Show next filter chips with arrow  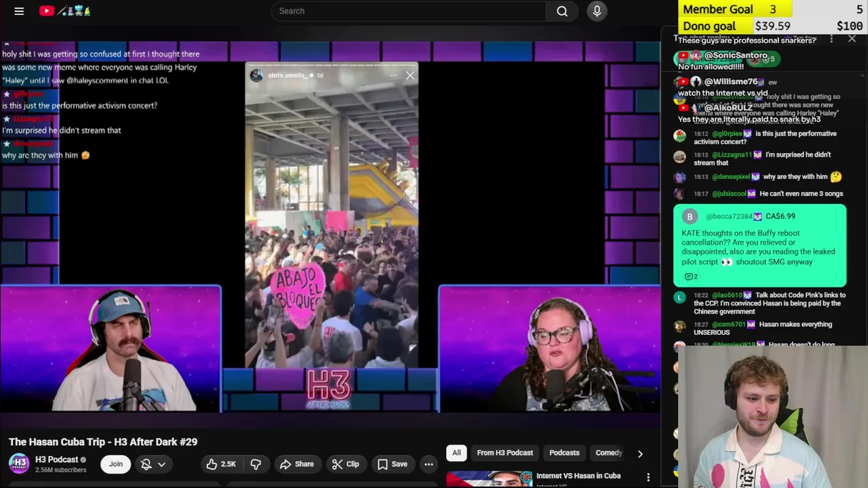[639, 453]
